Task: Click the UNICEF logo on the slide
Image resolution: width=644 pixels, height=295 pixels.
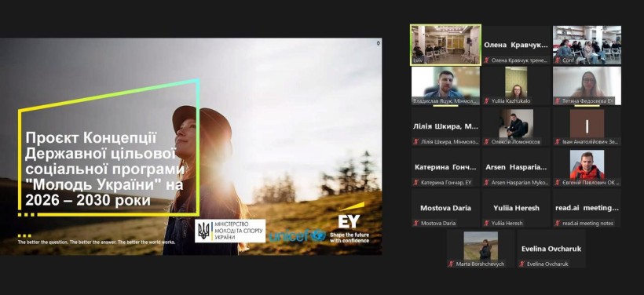Action: (298, 236)
